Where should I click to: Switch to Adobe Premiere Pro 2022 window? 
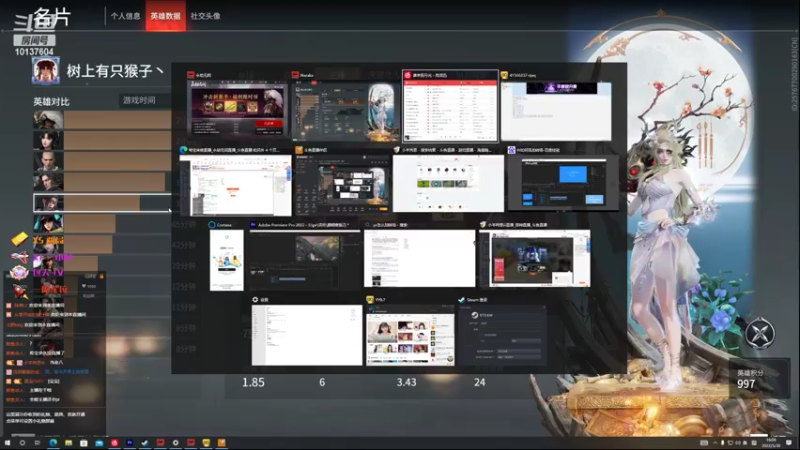pos(305,260)
